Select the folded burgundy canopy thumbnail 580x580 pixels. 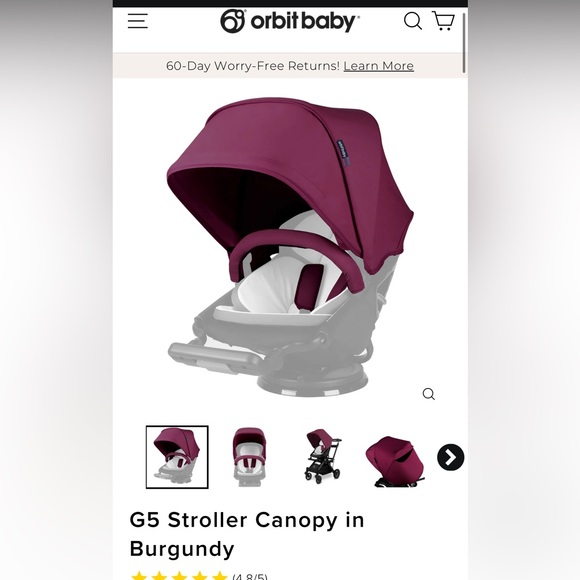(x=395, y=461)
